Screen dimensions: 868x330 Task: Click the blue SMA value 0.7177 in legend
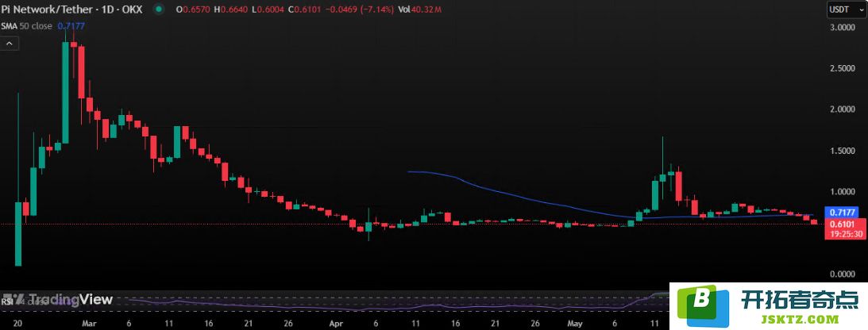[x=71, y=26]
